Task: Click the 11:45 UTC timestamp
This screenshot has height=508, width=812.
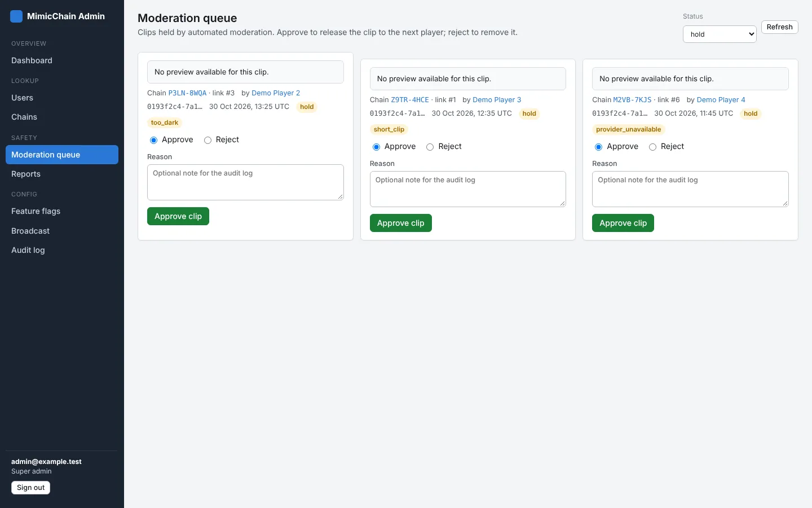Action: click(x=694, y=113)
